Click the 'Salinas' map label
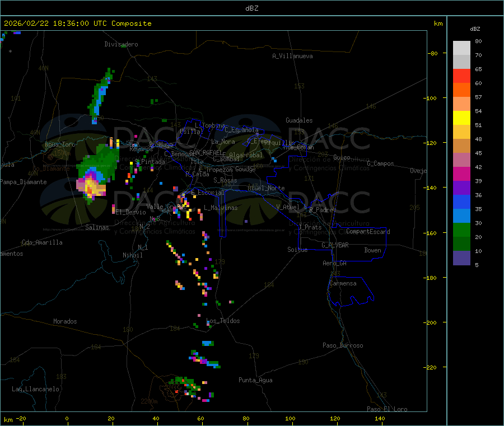The image size is (504, 426). [x=97, y=227]
